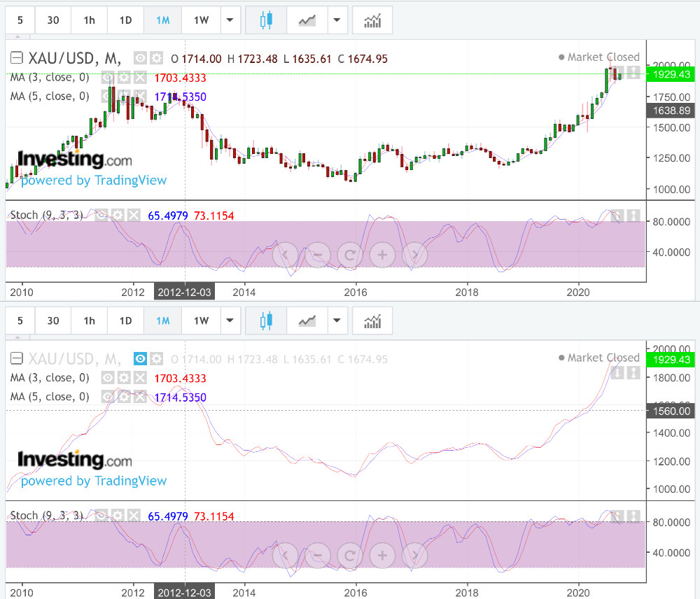Select candlestick chart type in top toolbar
This screenshot has width=700, height=599.
[266, 20]
